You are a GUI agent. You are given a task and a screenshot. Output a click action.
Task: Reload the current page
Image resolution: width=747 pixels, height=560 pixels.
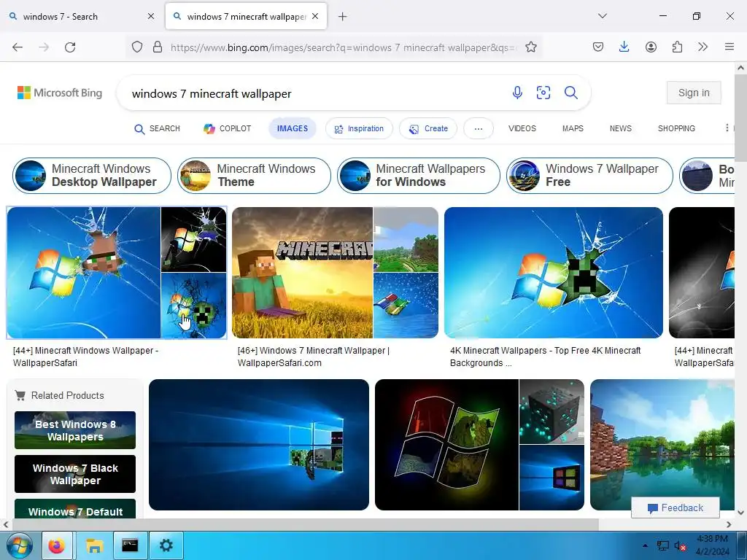[70, 47]
